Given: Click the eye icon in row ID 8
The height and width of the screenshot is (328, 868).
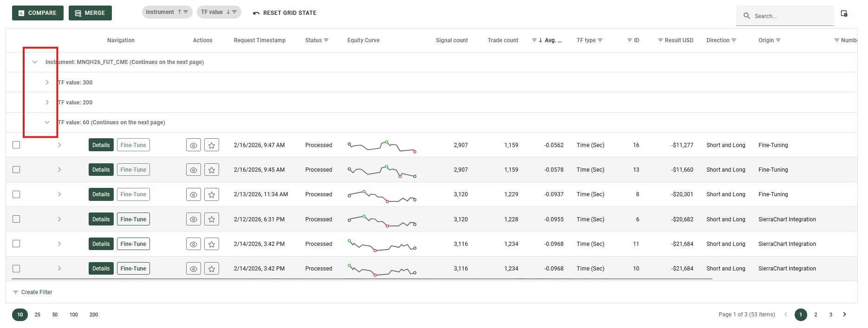Looking at the screenshot, I should pos(194,194).
